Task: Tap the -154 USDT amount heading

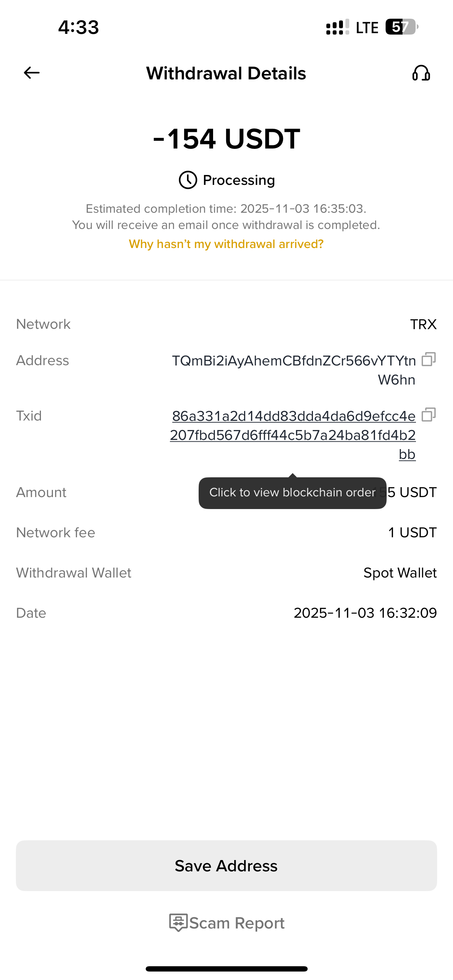Action: (226, 139)
